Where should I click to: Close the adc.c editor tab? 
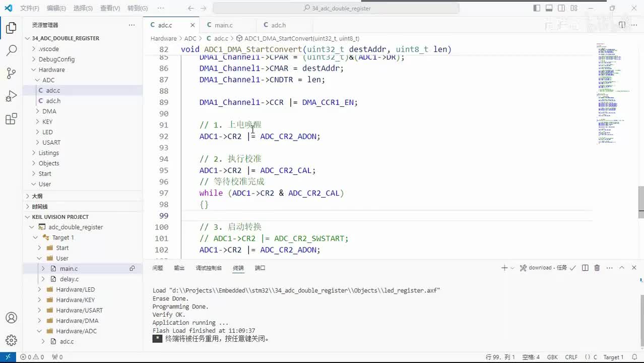[192, 25]
